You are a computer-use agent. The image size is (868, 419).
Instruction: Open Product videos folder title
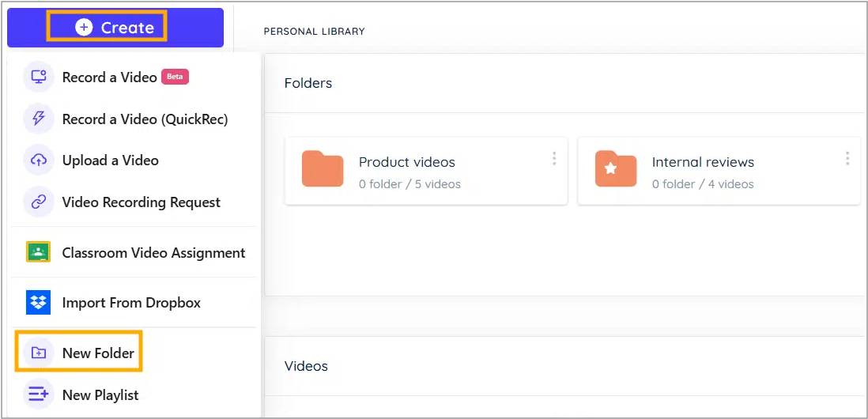(x=407, y=162)
